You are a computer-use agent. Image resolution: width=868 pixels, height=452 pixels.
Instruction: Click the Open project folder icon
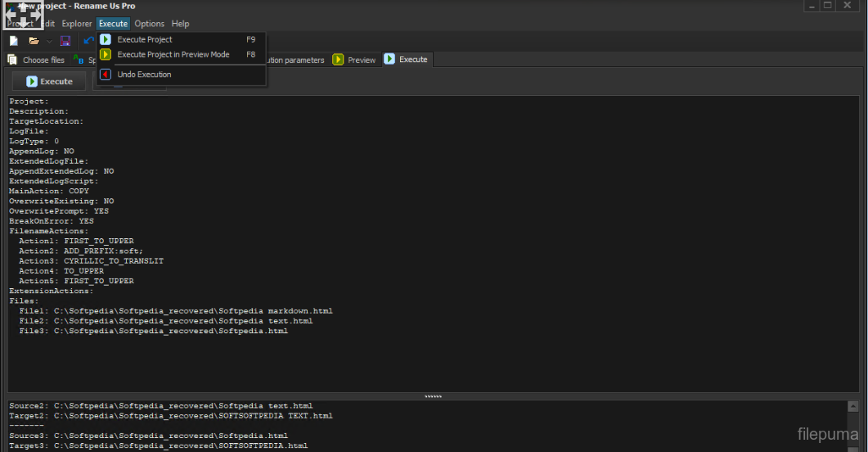(x=34, y=41)
